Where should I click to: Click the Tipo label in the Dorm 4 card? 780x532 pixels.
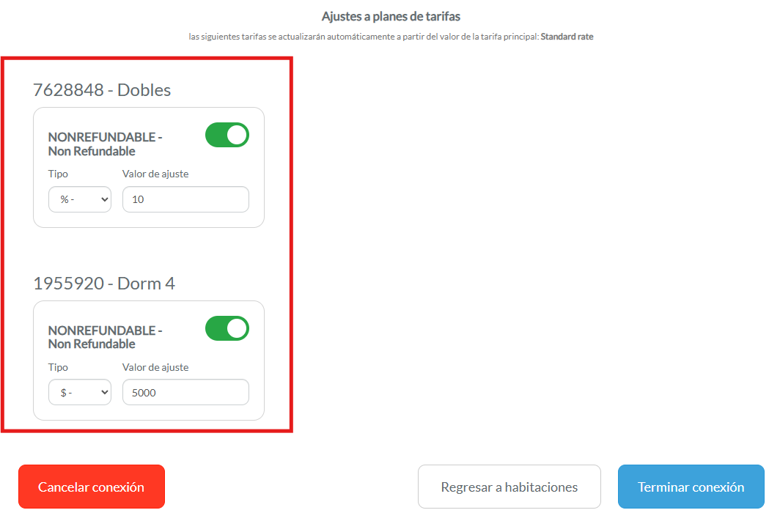(58, 367)
